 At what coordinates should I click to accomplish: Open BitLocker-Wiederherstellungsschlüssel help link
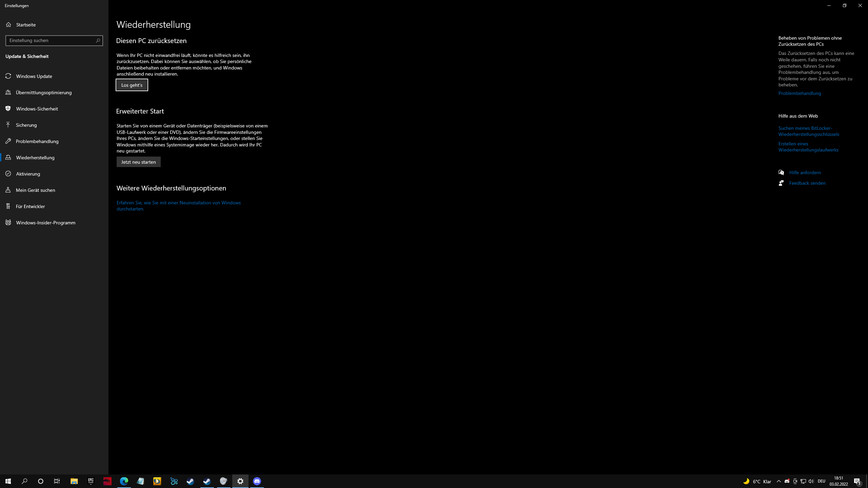click(x=808, y=131)
